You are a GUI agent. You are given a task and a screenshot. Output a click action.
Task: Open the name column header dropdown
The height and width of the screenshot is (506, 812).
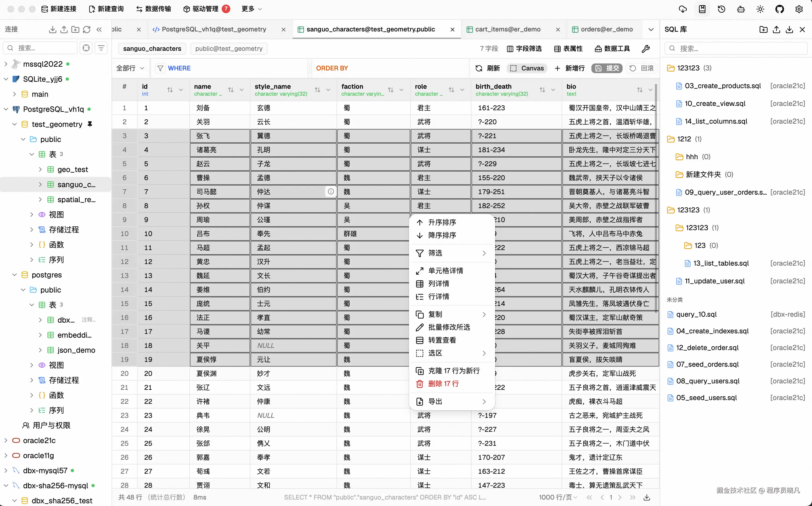(241, 90)
